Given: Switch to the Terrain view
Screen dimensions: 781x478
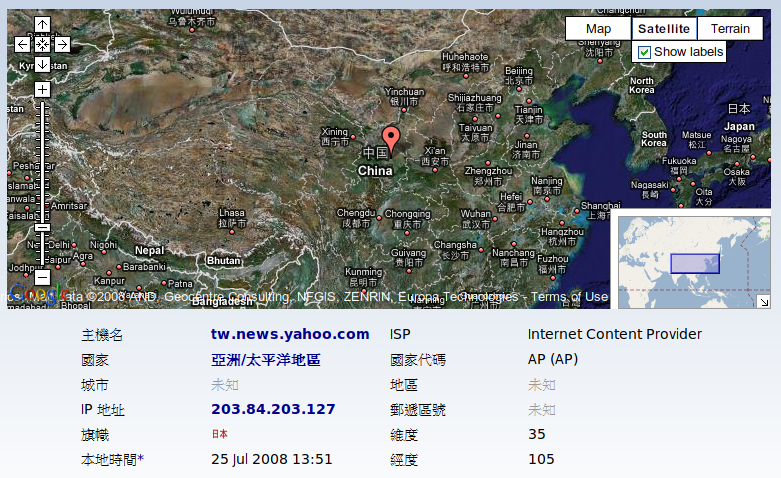Looking at the screenshot, I should pyautogui.click(x=730, y=29).
